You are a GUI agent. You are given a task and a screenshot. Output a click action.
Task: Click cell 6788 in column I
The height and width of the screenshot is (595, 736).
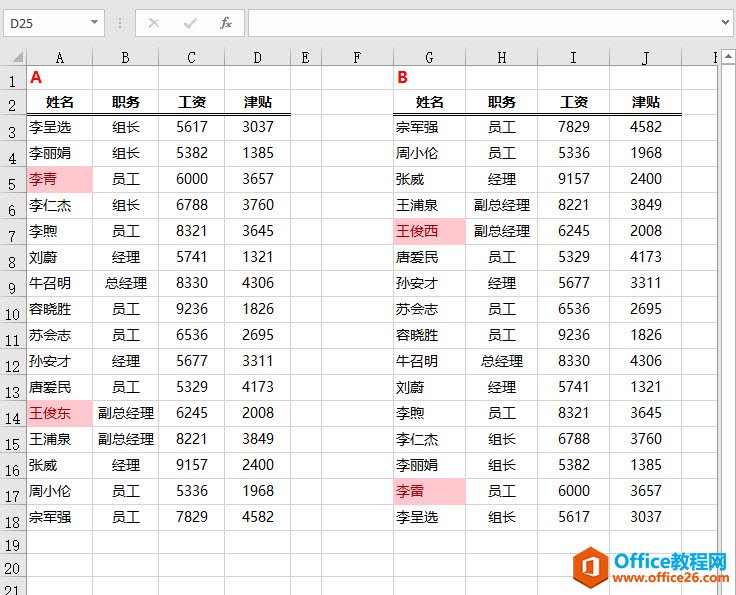coord(573,439)
